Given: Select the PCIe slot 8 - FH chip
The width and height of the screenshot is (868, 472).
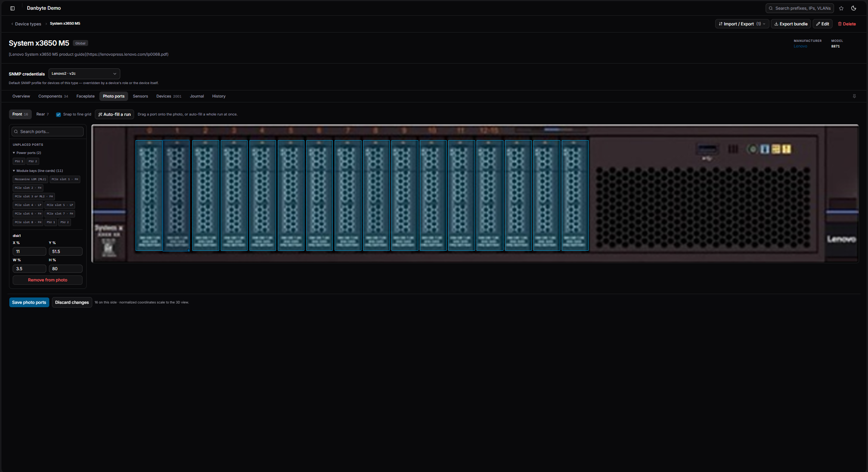Looking at the screenshot, I should tap(28, 222).
